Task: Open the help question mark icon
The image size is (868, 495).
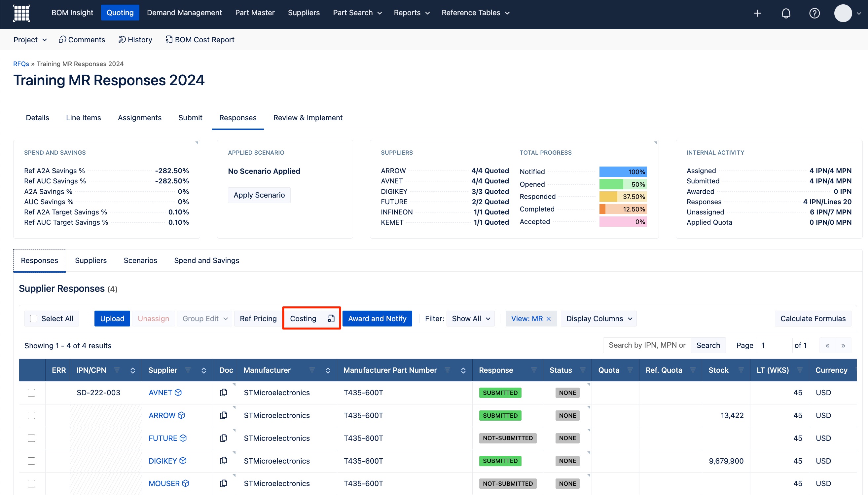Action: (x=814, y=13)
